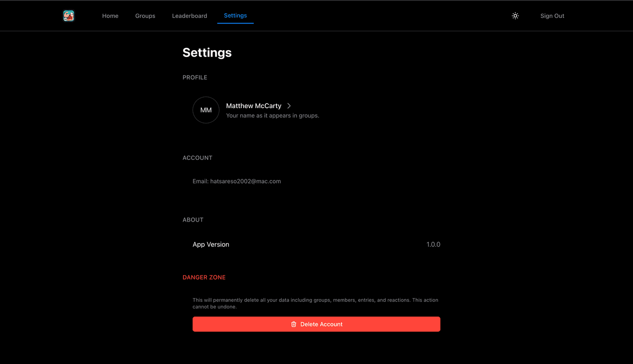Toggle light mode with the sun toggle

click(x=515, y=16)
